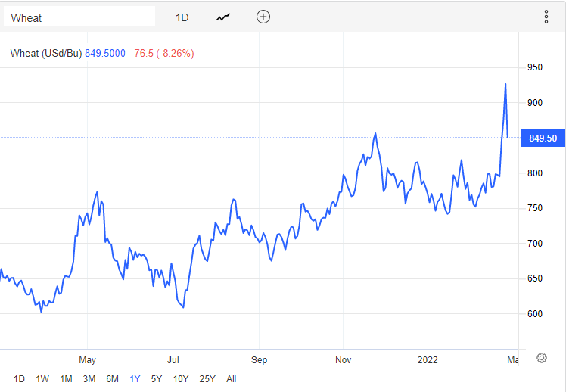Switch to 1M time range
Viewport: 566px width, 392px height.
coord(66,379)
